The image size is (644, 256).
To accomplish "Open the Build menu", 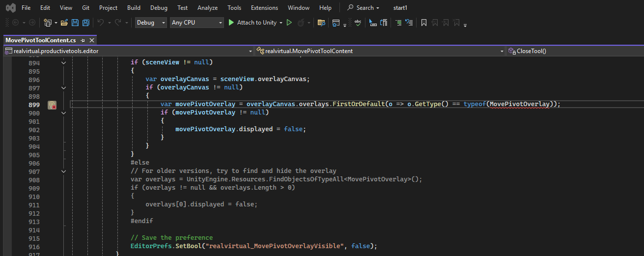I will point(134,8).
